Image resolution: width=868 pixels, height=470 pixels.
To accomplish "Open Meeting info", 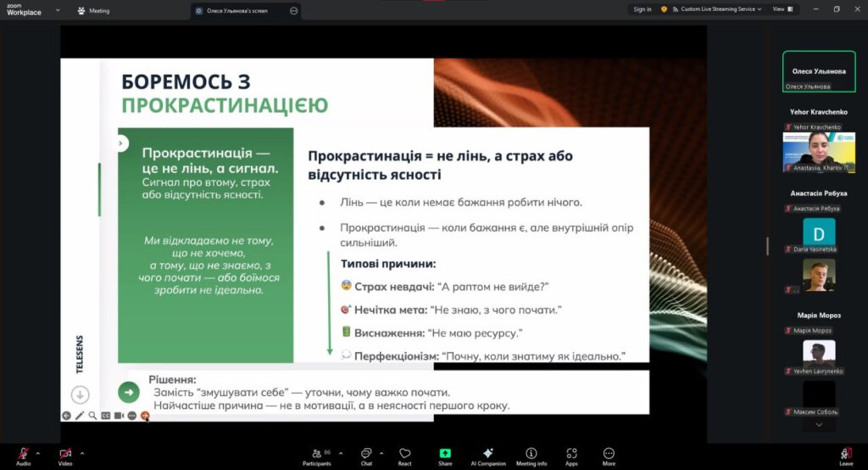I will pyautogui.click(x=531, y=455).
